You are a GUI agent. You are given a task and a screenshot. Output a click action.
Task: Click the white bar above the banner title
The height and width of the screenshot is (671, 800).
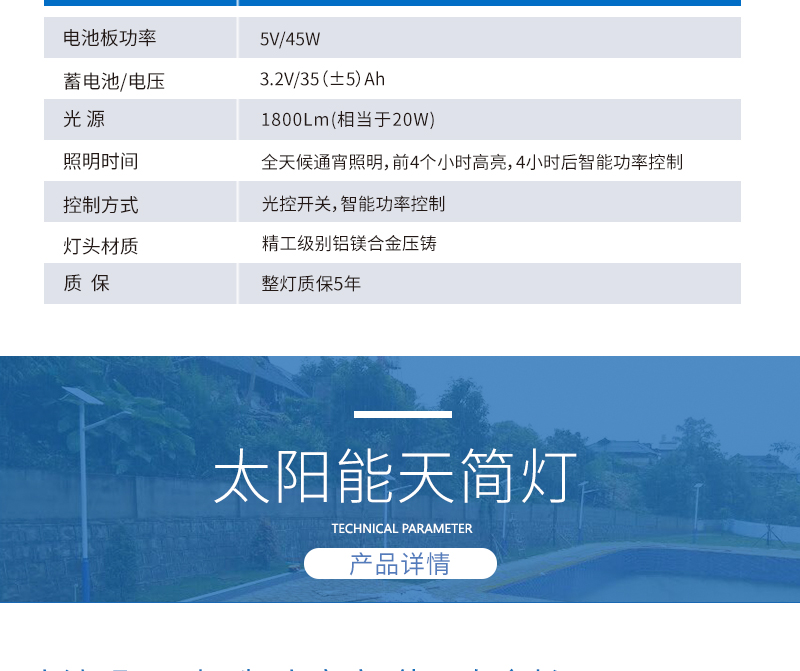click(x=403, y=414)
